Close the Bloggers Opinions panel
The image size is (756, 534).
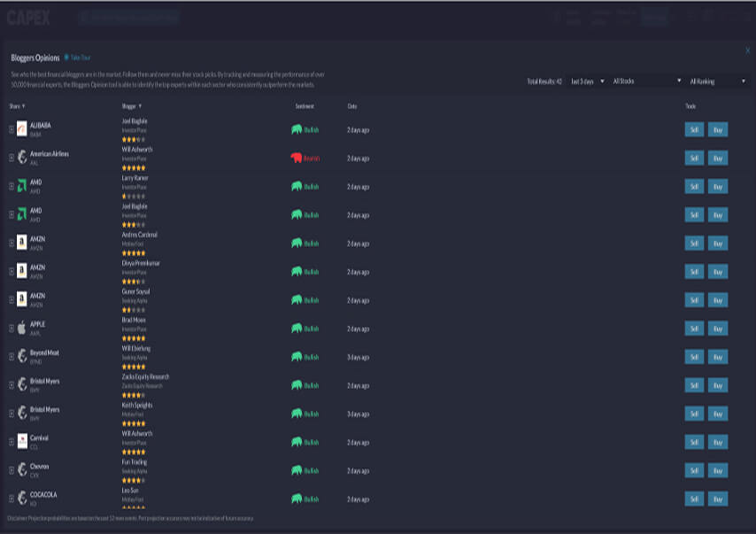pyautogui.click(x=747, y=51)
